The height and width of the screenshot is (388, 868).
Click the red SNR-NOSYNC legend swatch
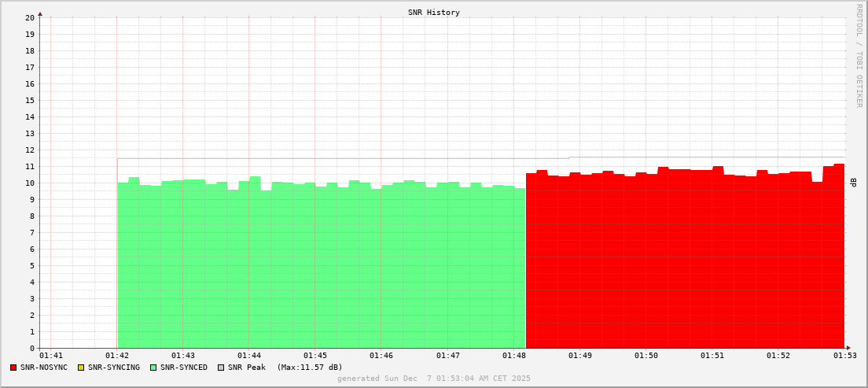[13, 368]
